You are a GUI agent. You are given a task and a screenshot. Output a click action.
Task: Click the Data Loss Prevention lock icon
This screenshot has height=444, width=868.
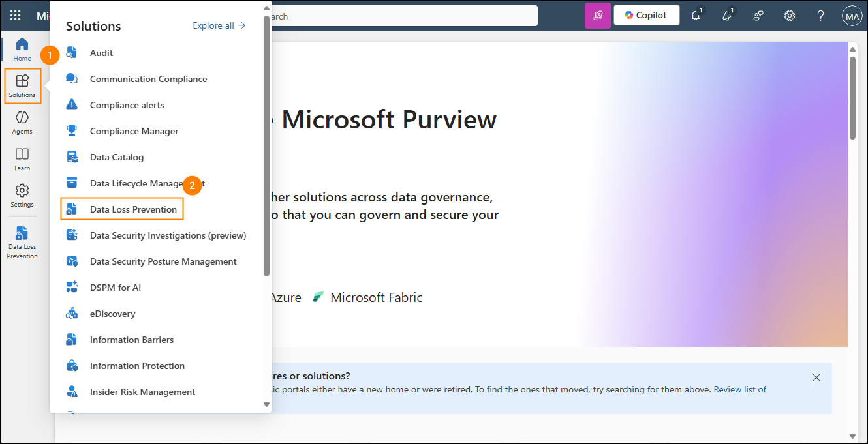tap(72, 209)
